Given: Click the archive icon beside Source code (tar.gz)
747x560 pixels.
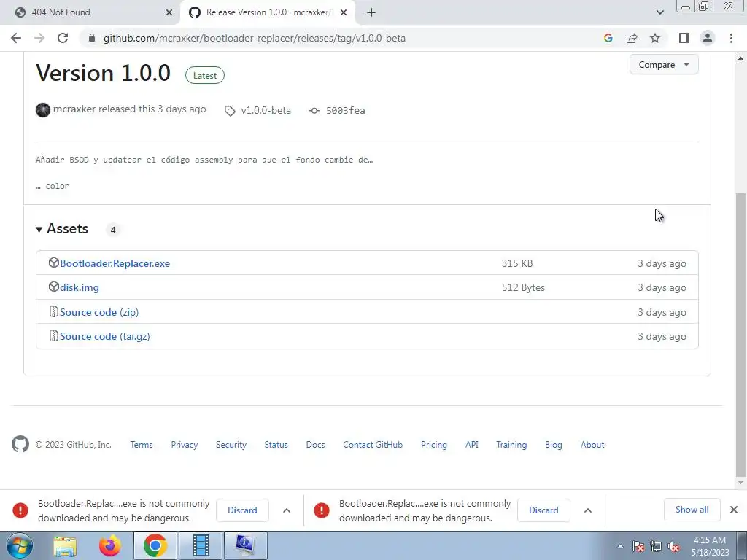Looking at the screenshot, I should click(53, 335).
